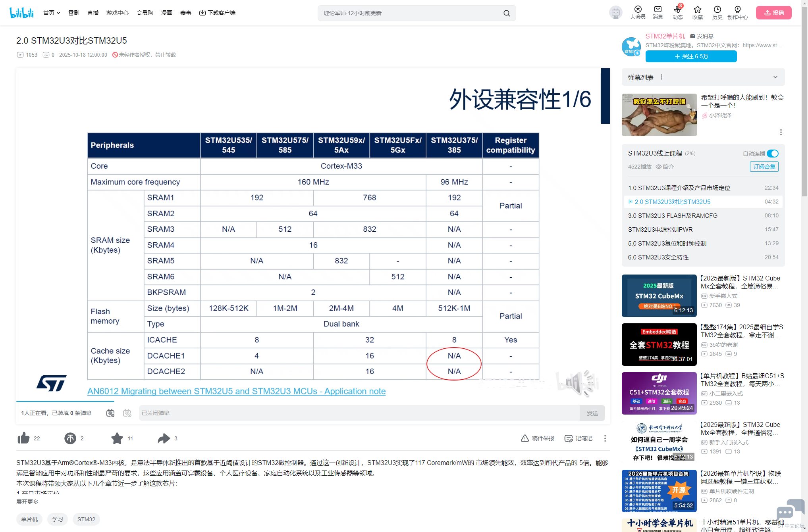Click 发送 to send danmaku
This screenshot has width=808, height=532.
[x=592, y=413]
